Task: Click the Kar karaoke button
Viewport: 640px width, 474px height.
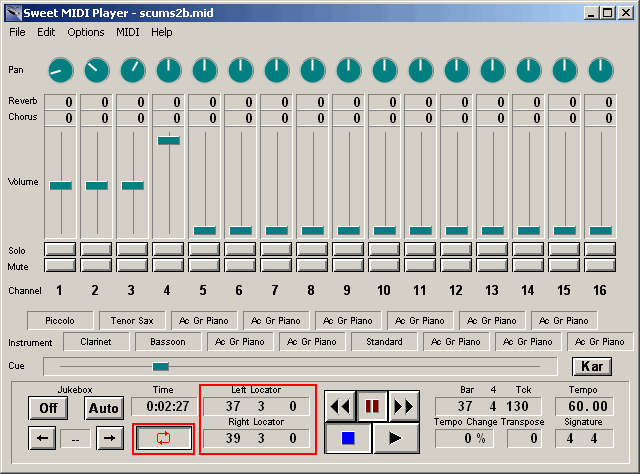Action: (x=592, y=366)
